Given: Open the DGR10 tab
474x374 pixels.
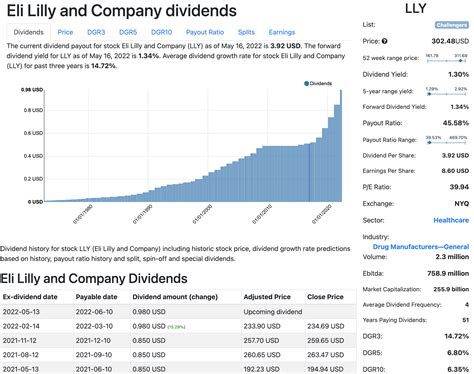Looking at the screenshot, I should click(x=161, y=32).
